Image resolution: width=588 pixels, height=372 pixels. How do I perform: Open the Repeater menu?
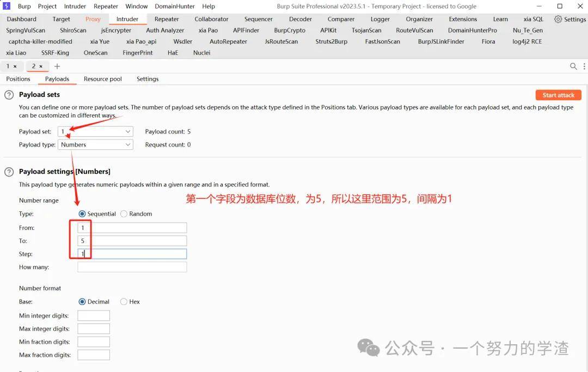tap(106, 7)
